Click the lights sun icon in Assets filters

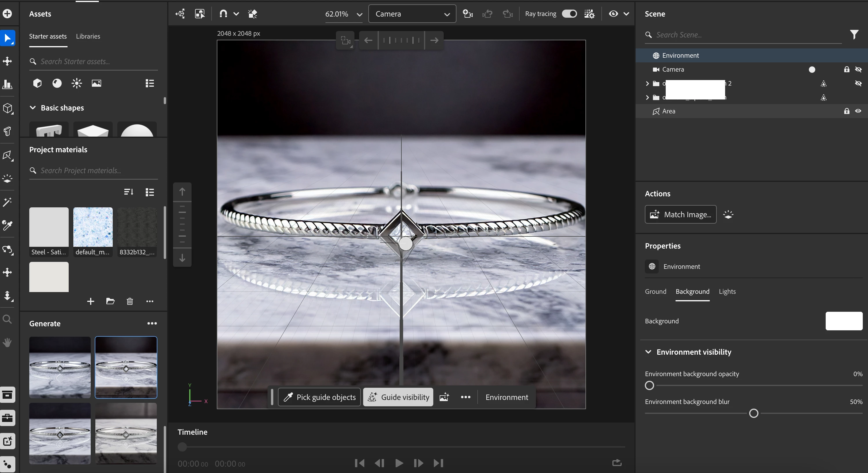coord(77,83)
